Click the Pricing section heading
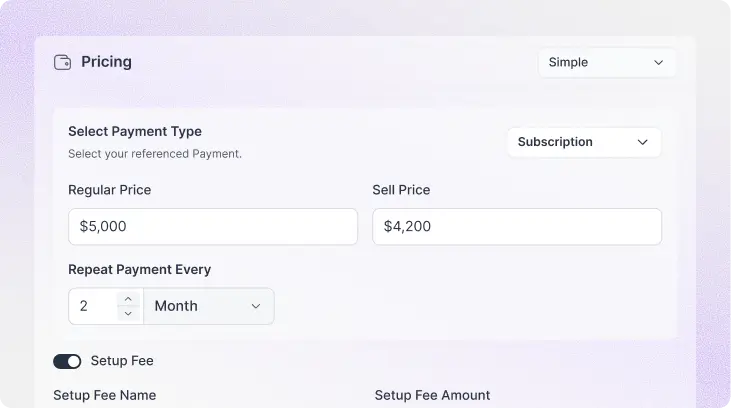 [106, 62]
